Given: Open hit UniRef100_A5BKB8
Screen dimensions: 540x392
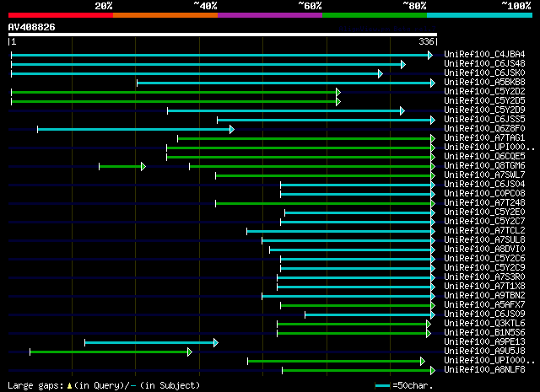Looking at the screenshot, I should [x=484, y=82].
